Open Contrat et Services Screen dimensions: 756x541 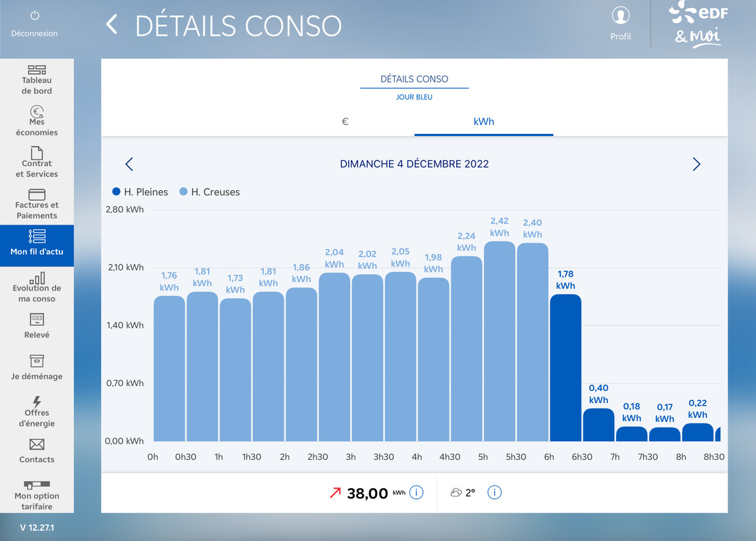pyautogui.click(x=37, y=162)
